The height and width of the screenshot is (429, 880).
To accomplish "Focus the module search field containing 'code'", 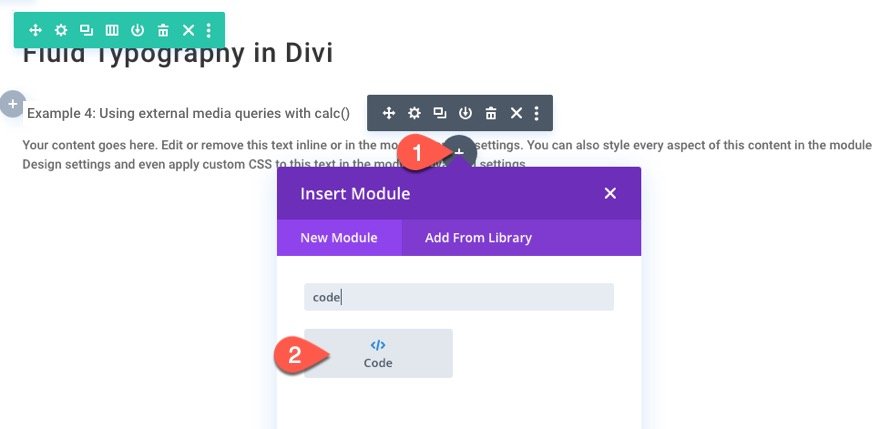I will click(459, 297).
